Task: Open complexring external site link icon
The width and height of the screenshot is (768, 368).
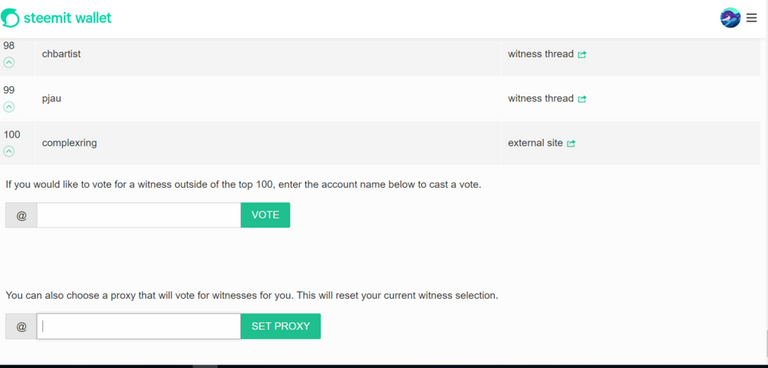Action: pyautogui.click(x=571, y=144)
